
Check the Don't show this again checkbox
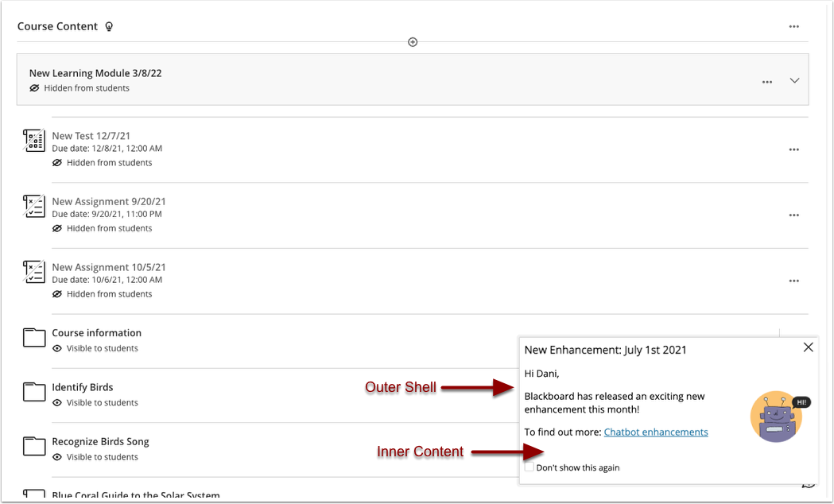[529, 467]
